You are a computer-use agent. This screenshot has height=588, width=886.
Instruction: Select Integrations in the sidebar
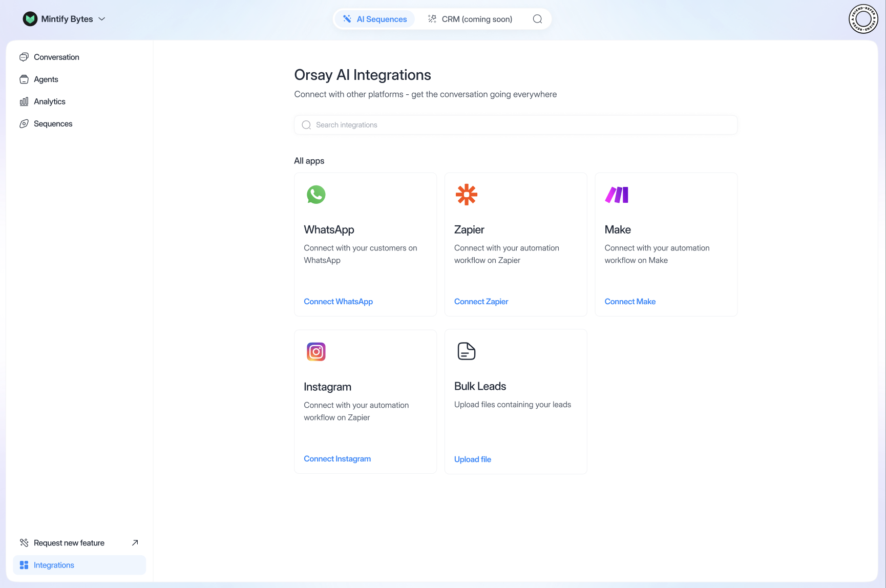(79, 565)
